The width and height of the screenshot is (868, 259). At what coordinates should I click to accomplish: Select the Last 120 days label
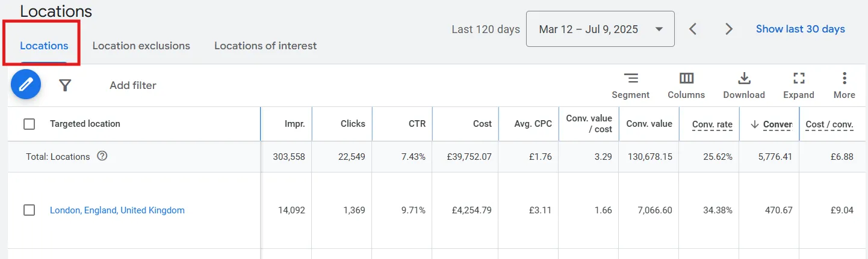[486, 29]
